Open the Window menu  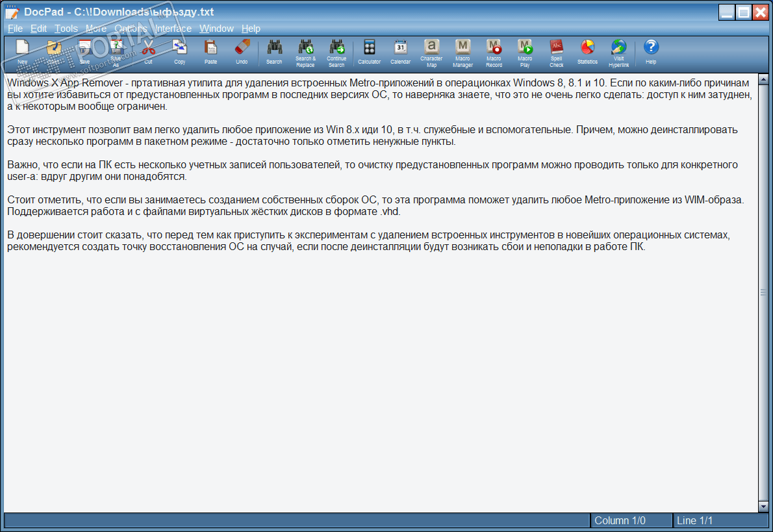tap(216, 29)
